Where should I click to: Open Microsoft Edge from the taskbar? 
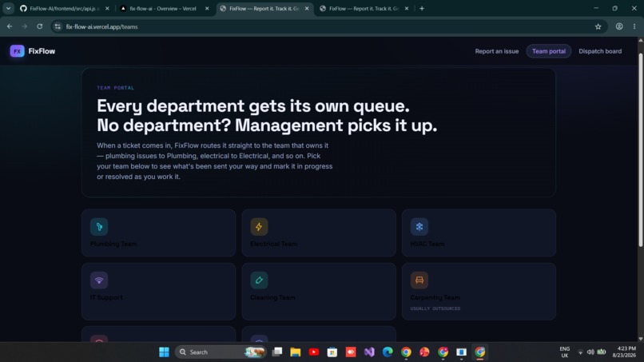tap(388, 352)
